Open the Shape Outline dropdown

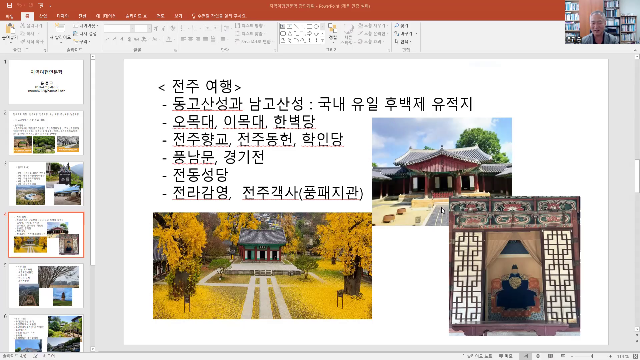pyautogui.click(x=372, y=33)
